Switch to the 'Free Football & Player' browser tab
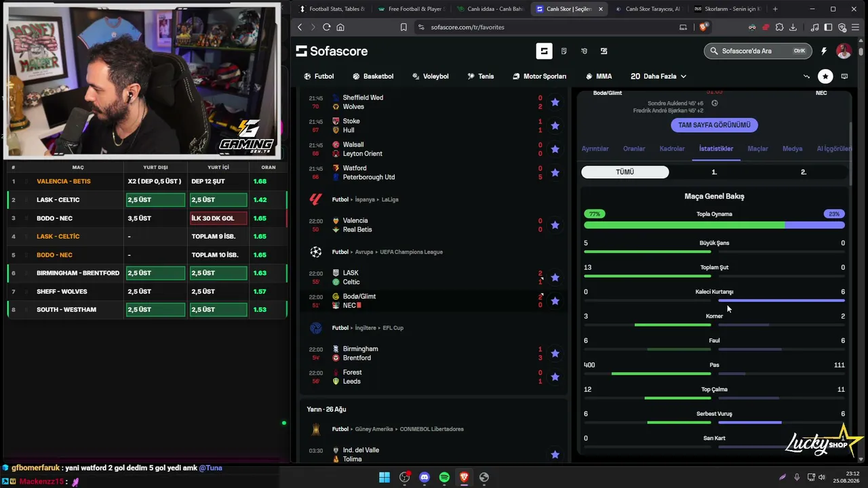 tap(412, 9)
